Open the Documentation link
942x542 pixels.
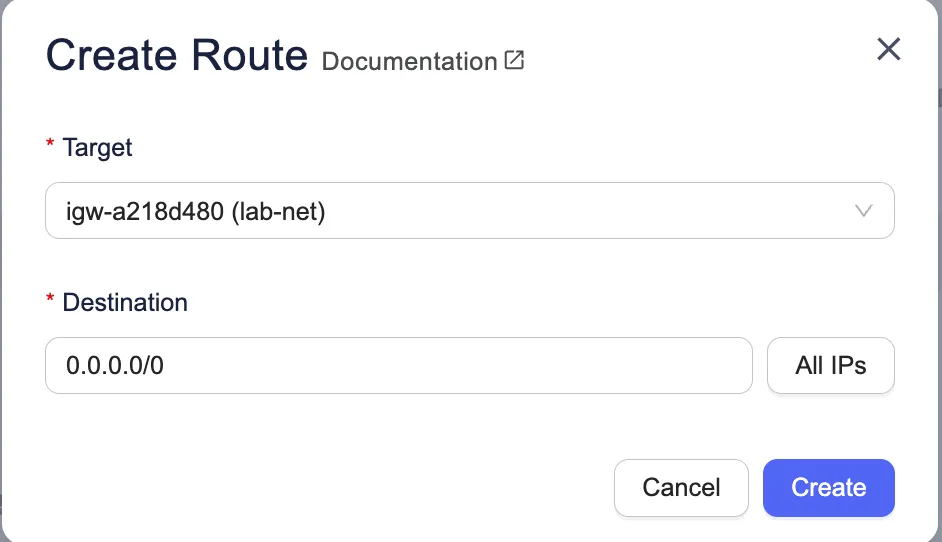[410, 61]
